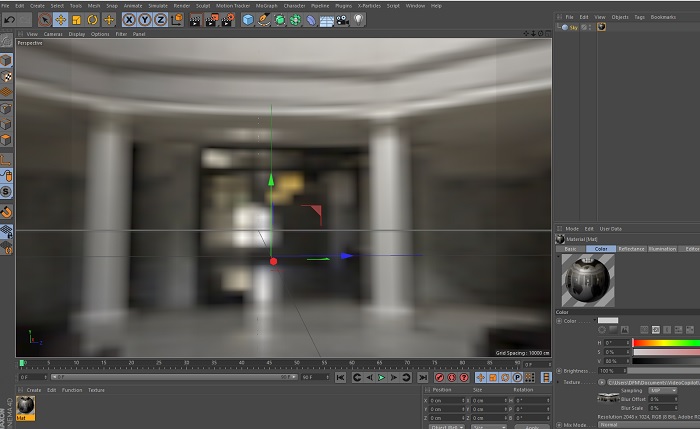The width and height of the screenshot is (700, 429).
Task: Open the Create menu in menu bar
Action: [37, 6]
